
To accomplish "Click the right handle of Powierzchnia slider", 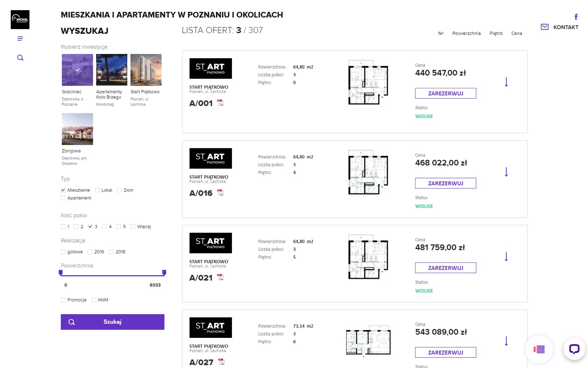I will [164, 273].
